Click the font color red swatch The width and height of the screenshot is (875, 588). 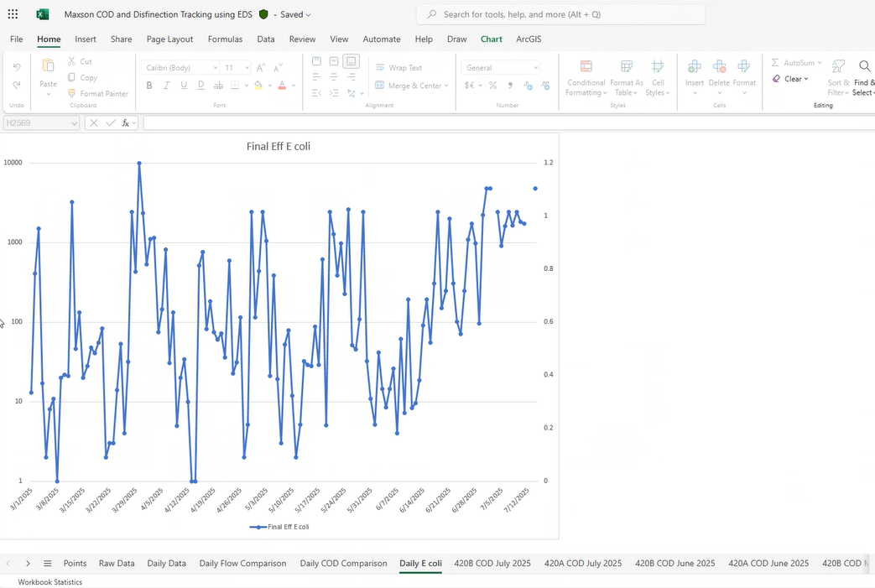282,86
